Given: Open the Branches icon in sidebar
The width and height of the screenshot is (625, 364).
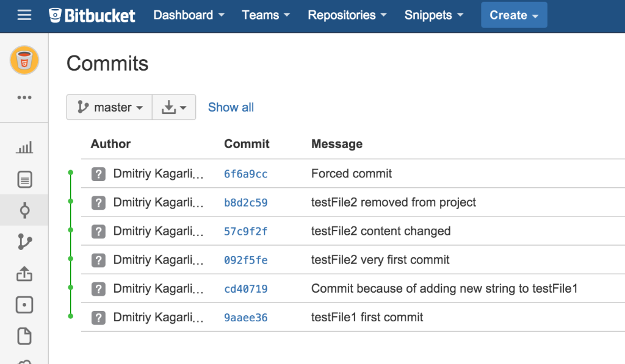Looking at the screenshot, I should 24,242.
